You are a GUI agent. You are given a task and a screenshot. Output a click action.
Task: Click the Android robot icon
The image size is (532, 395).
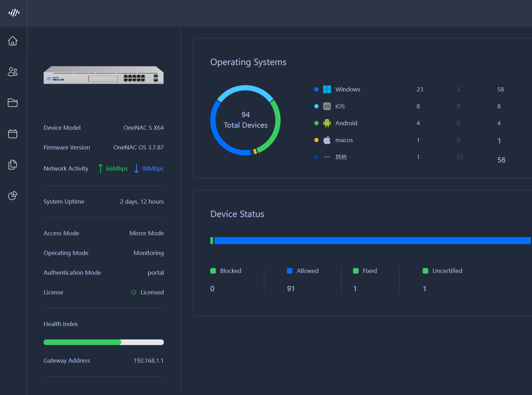[327, 123]
